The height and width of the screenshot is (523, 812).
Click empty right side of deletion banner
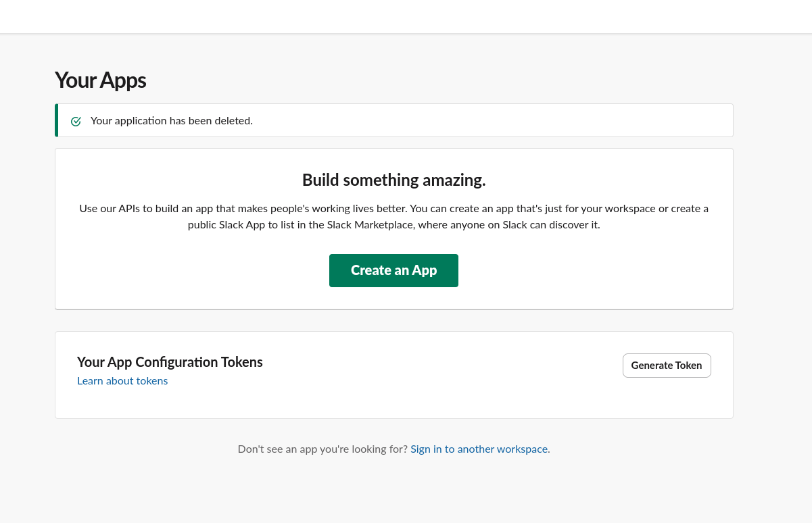(541, 121)
